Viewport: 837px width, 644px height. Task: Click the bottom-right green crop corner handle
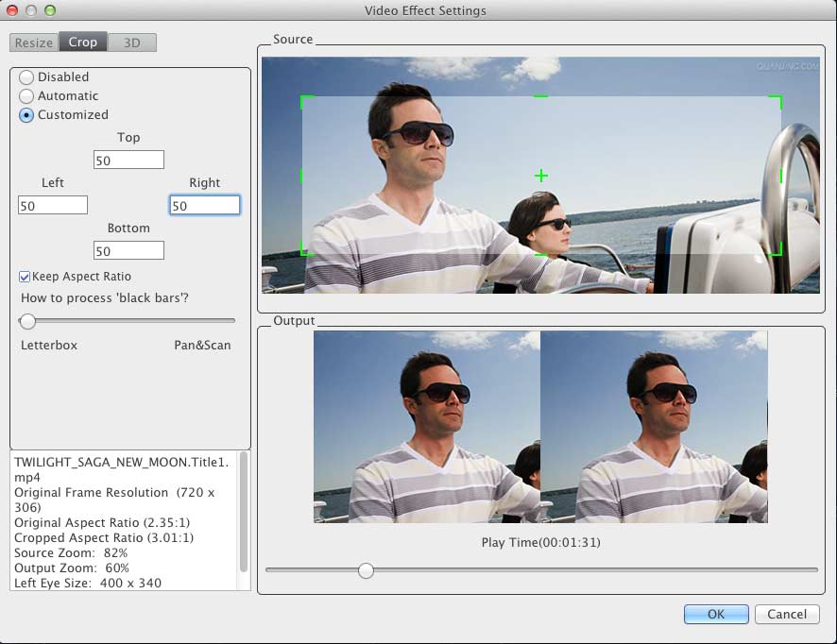[x=775, y=249]
